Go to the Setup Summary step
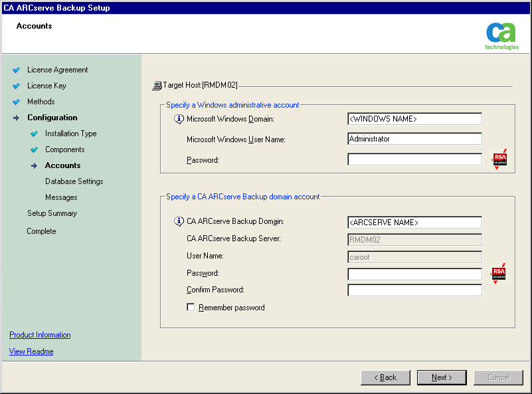 52,213
